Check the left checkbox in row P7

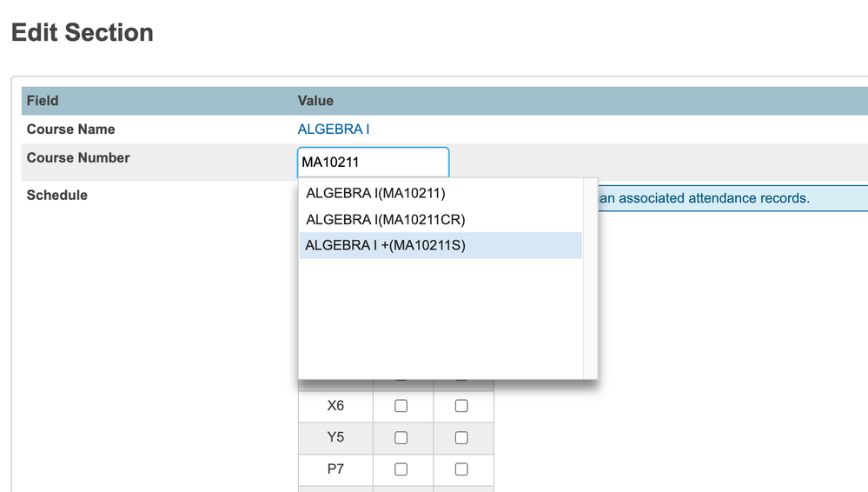401,469
